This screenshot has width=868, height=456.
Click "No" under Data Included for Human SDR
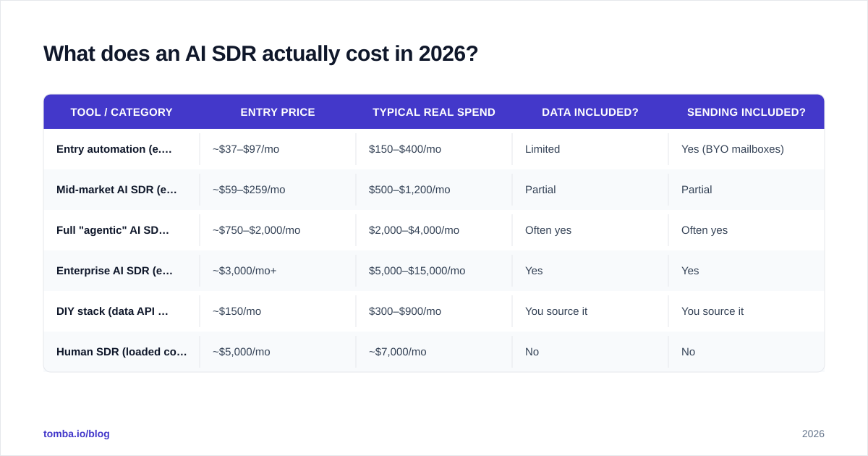[x=532, y=352]
